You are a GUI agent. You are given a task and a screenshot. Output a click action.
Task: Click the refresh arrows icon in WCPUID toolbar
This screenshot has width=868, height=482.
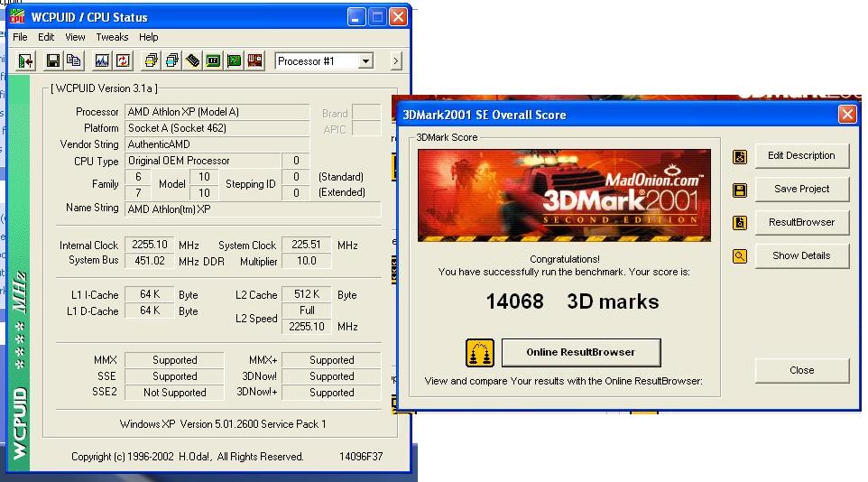pyautogui.click(x=123, y=61)
